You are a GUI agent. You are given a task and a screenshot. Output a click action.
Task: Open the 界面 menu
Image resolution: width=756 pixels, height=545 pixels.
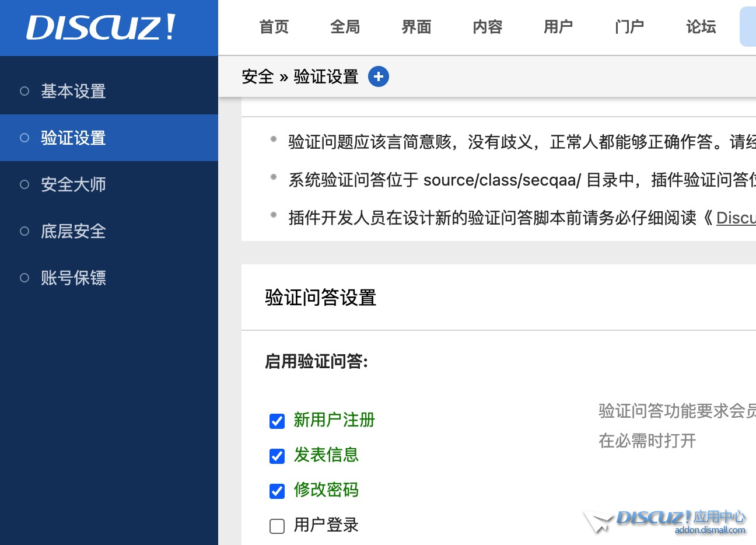coord(416,27)
